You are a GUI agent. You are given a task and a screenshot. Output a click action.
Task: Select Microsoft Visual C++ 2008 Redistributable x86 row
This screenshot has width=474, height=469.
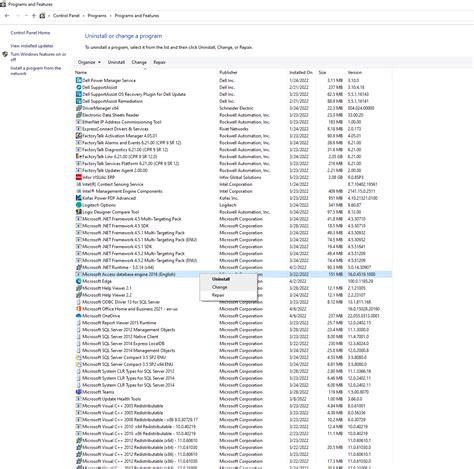point(233,420)
